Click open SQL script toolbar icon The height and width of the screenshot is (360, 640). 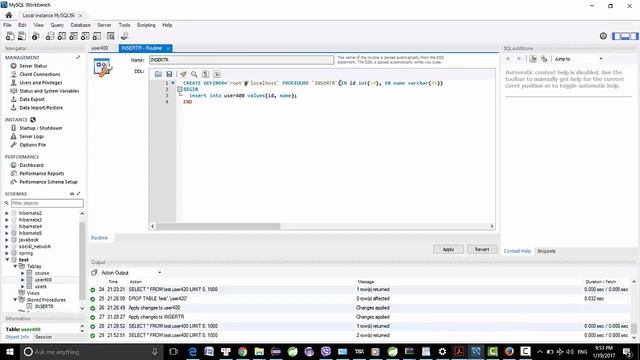pos(22,36)
